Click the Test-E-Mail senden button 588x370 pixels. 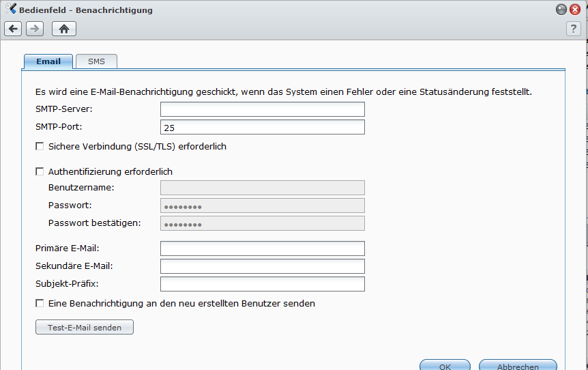coord(85,327)
